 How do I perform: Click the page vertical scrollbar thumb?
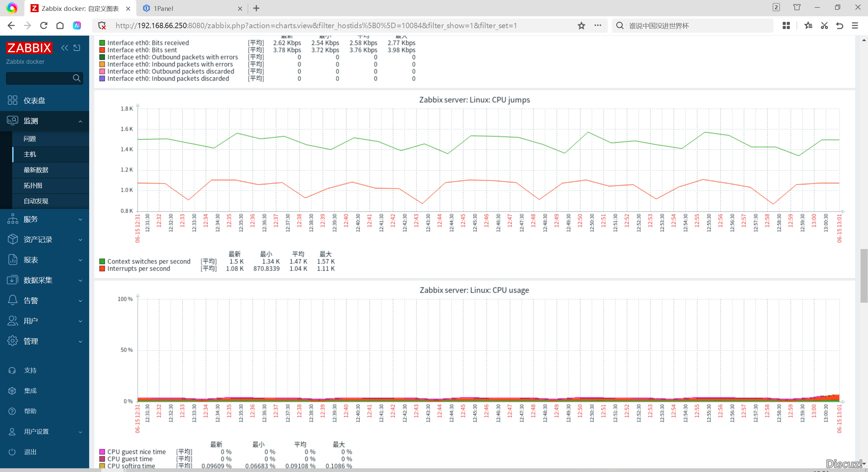(x=864, y=276)
